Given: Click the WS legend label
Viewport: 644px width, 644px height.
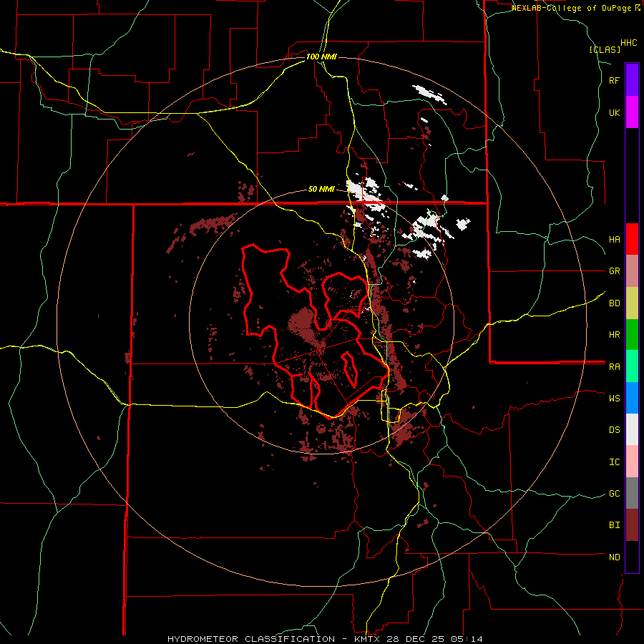Looking at the screenshot, I should (614, 398).
